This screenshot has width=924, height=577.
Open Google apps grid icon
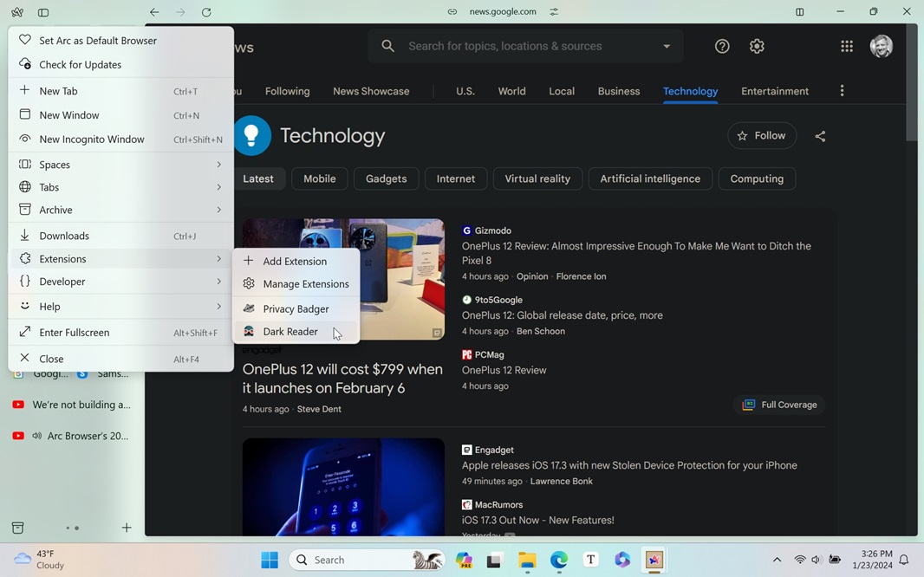(x=847, y=47)
